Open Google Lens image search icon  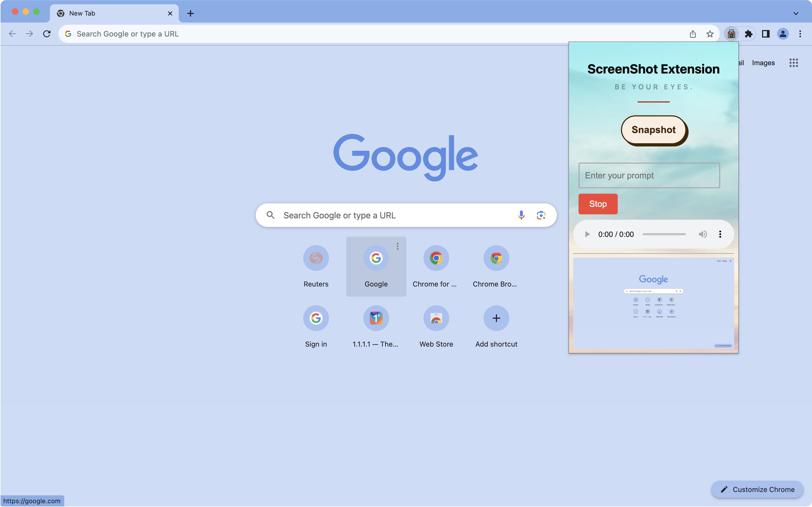tap(541, 215)
